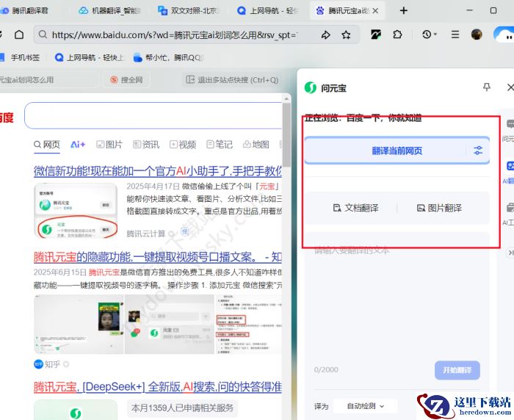The image size is (514, 420).
Task: Select the 笔记 search tab
Action: pos(220,144)
